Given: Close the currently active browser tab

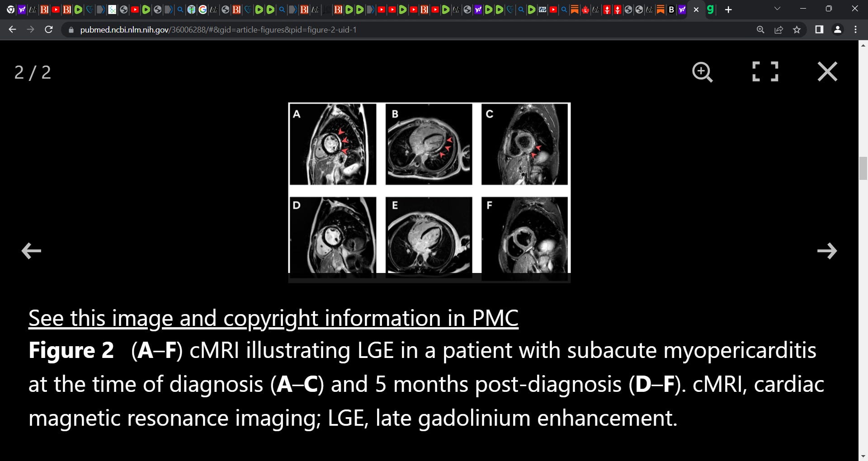Looking at the screenshot, I should pyautogui.click(x=696, y=10).
